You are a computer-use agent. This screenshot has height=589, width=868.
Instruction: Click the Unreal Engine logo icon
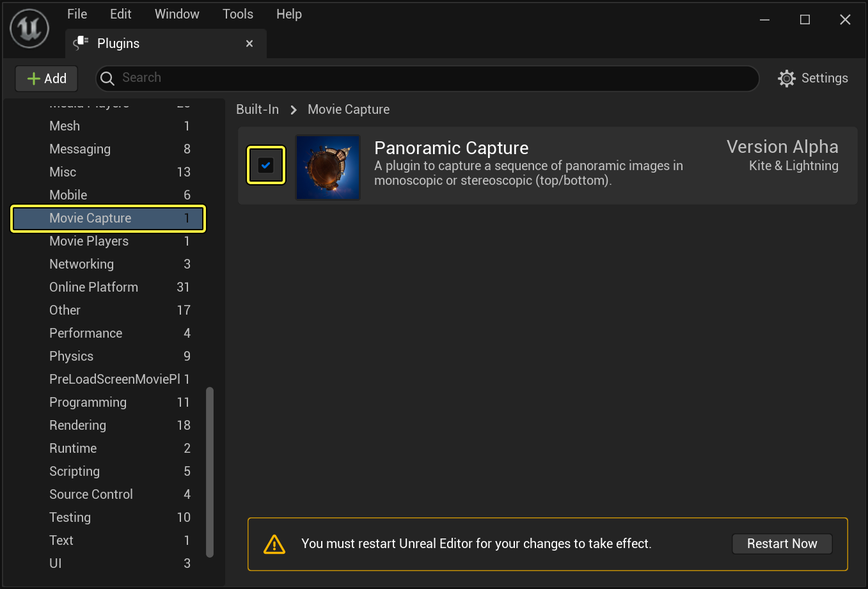pos(29,28)
